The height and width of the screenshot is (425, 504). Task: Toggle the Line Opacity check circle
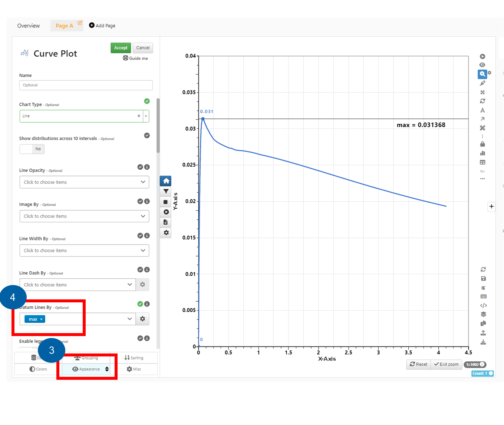pyautogui.click(x=140, y=167)
